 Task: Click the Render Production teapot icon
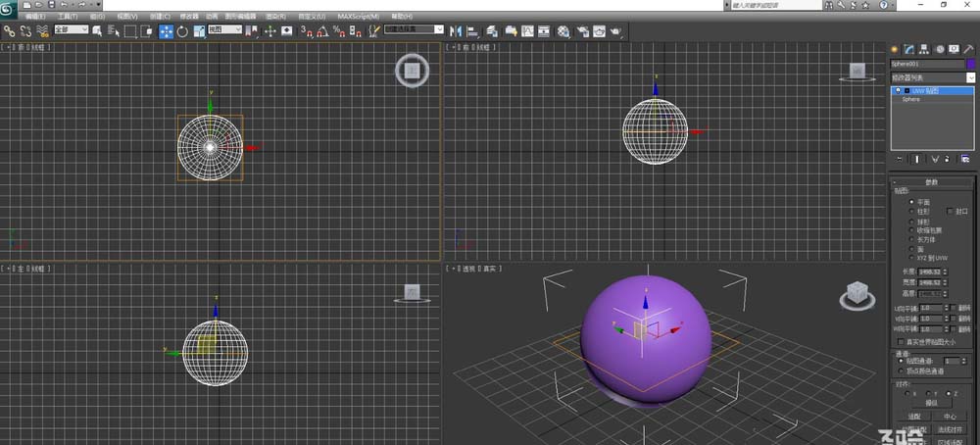pos(615,30)
